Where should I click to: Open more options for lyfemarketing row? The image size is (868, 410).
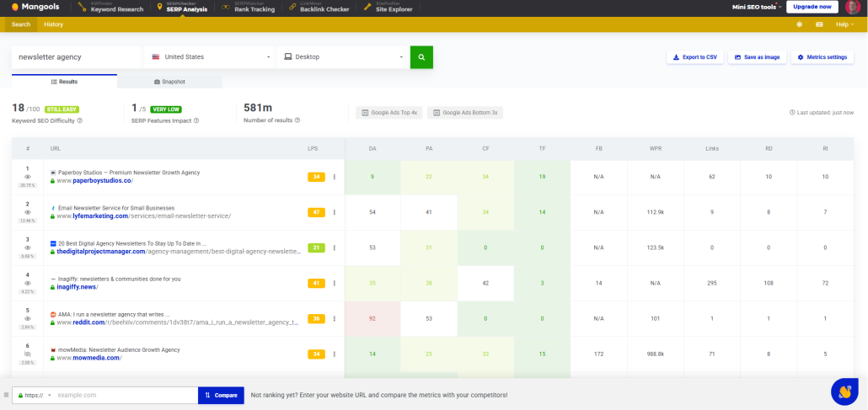335,212
